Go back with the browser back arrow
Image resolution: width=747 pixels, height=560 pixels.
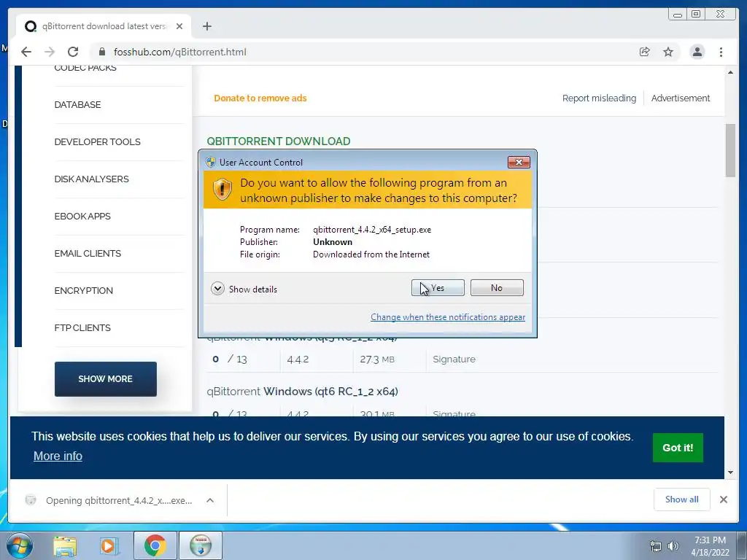click(26, 52)
